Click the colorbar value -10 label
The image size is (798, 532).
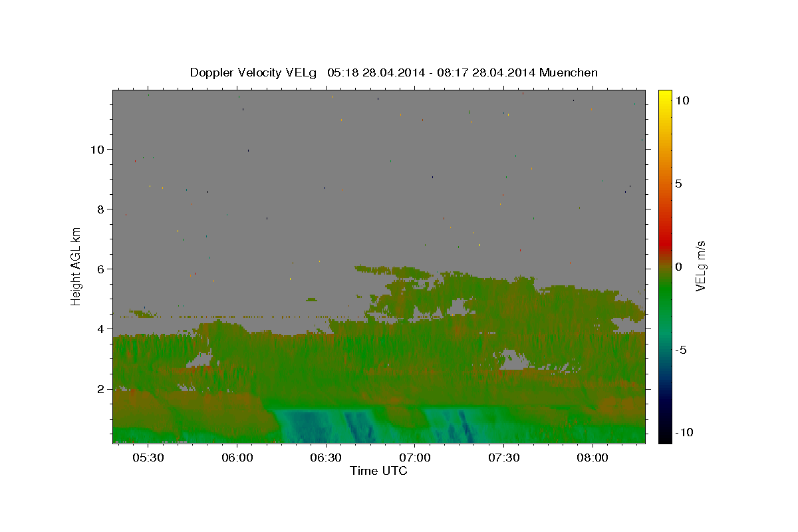(683, 433)
